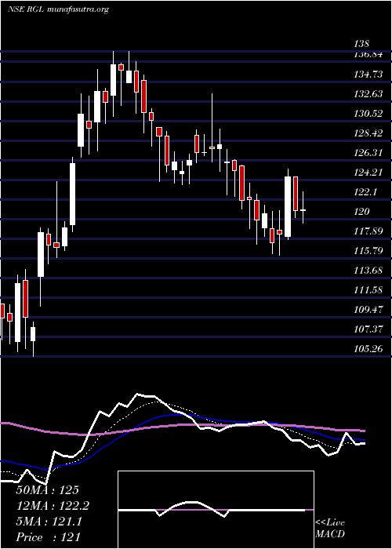Image resolution: width=392 pixels, height=549 pixels.
Task: Click inside the MACD histogram box
Action: [x=216, y=510]
